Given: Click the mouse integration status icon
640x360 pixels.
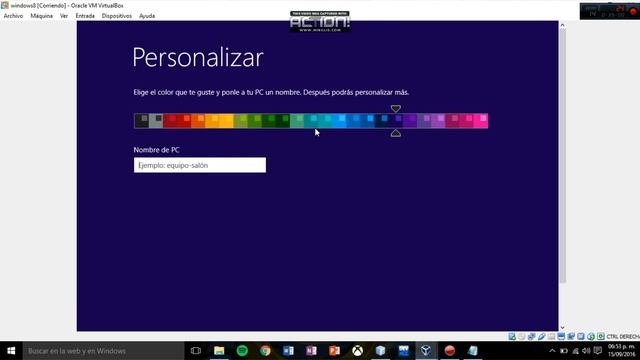Looking at the screenshot, I should coord(591,336).
